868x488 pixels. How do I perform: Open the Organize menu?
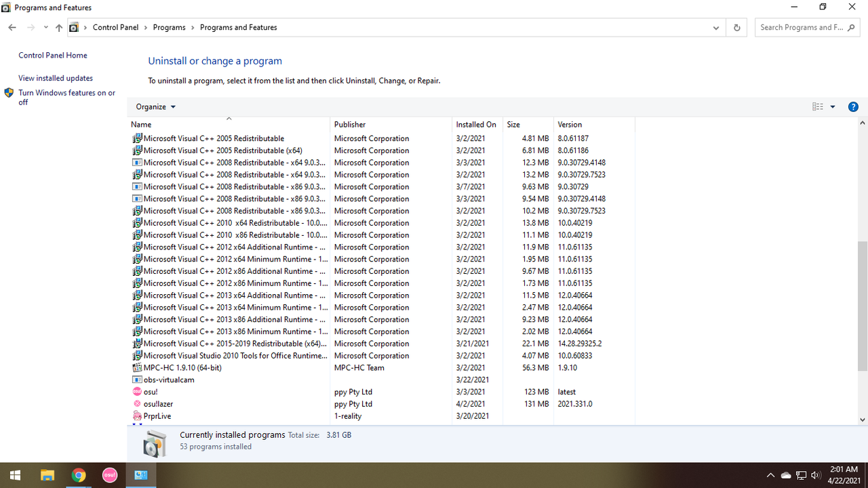[155, 107]
